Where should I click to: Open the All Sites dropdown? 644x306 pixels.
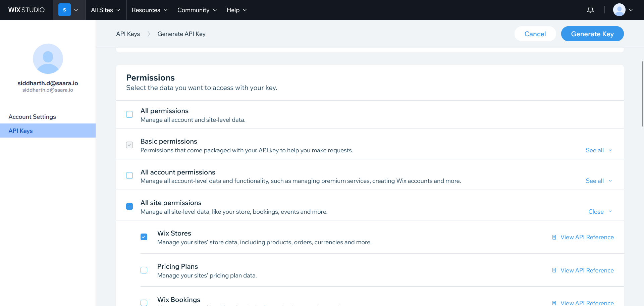(106, 10)
